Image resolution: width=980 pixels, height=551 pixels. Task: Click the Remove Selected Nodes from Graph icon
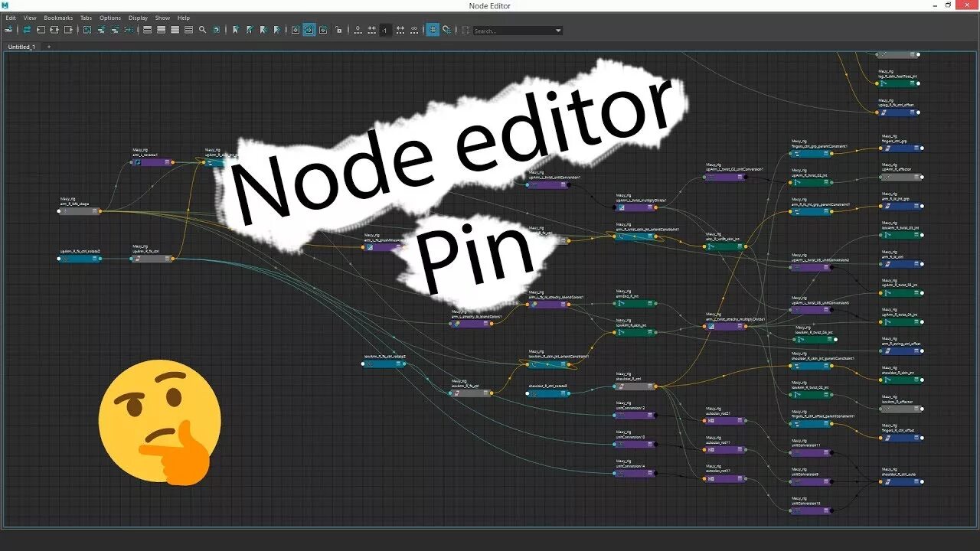pos(115,30)
